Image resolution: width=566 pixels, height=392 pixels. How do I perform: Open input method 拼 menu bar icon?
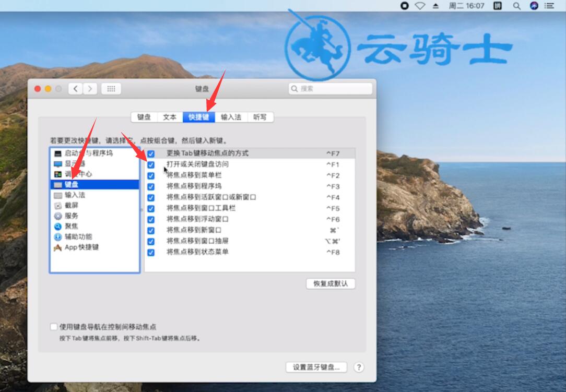pyautogui.click(x=498, y=6)
